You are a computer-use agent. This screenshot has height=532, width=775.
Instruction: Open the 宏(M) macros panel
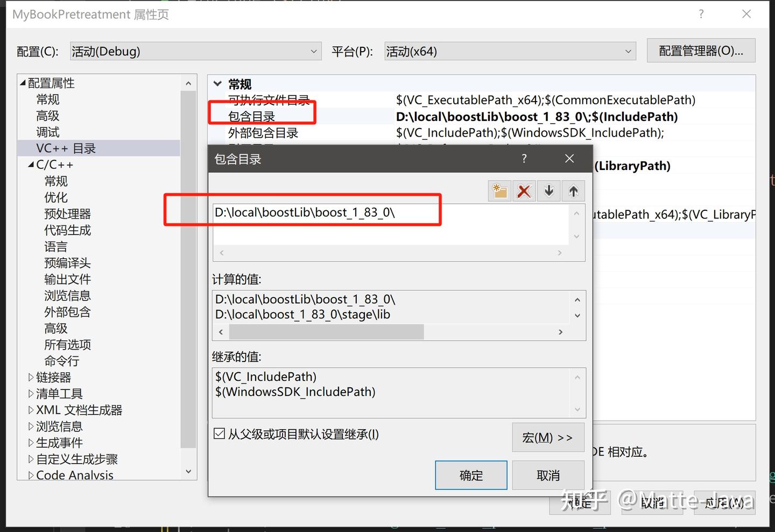pyautogui.click(x=548, y=437)
